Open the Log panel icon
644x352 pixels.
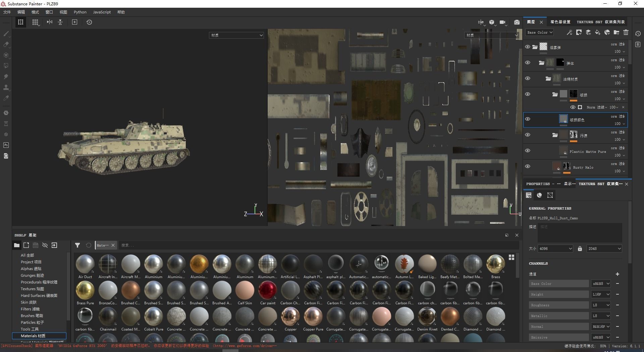tap(638, 44)
